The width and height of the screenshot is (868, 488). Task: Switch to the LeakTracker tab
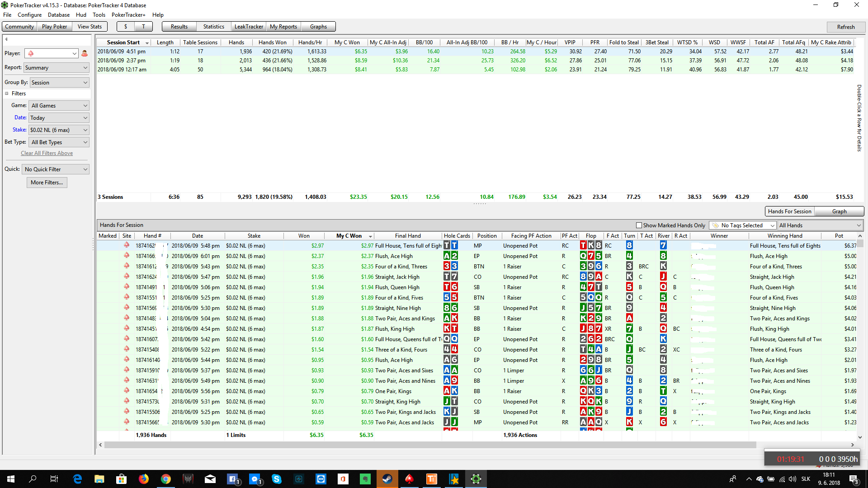(x=249, y=27)
